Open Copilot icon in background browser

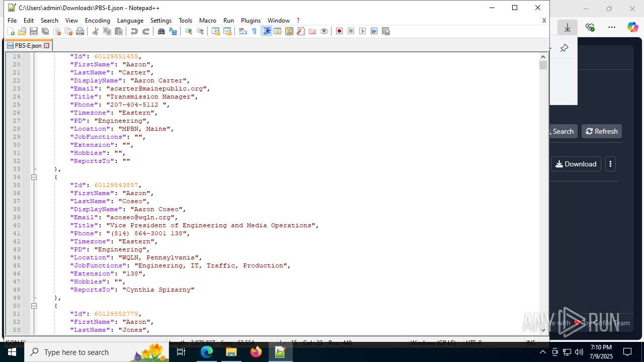[632, 27]
